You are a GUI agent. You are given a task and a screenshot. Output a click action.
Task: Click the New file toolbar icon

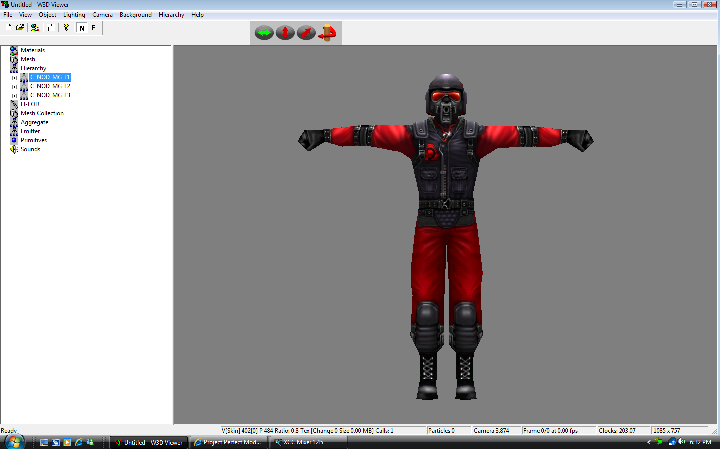[9, 28]
